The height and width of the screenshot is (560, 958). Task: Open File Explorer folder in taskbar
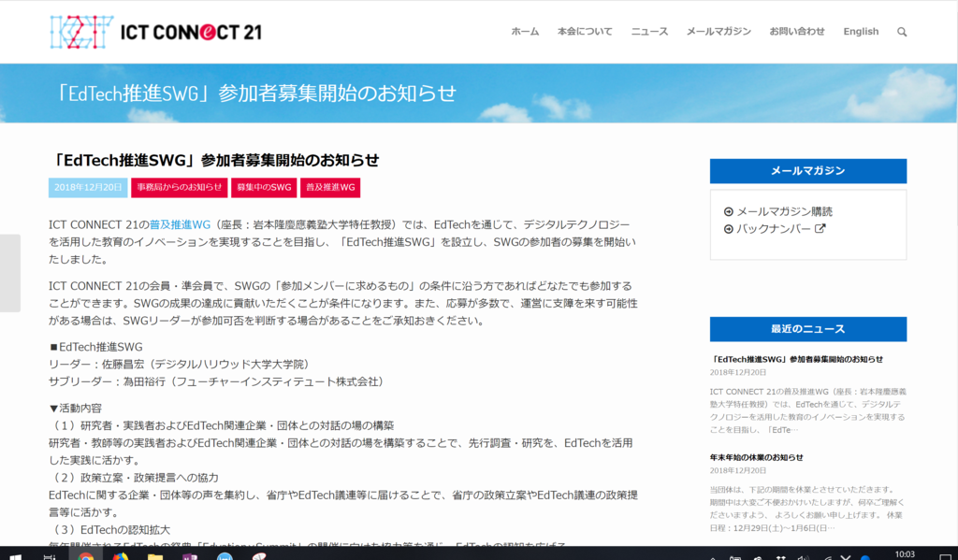[x=155, y=555]
